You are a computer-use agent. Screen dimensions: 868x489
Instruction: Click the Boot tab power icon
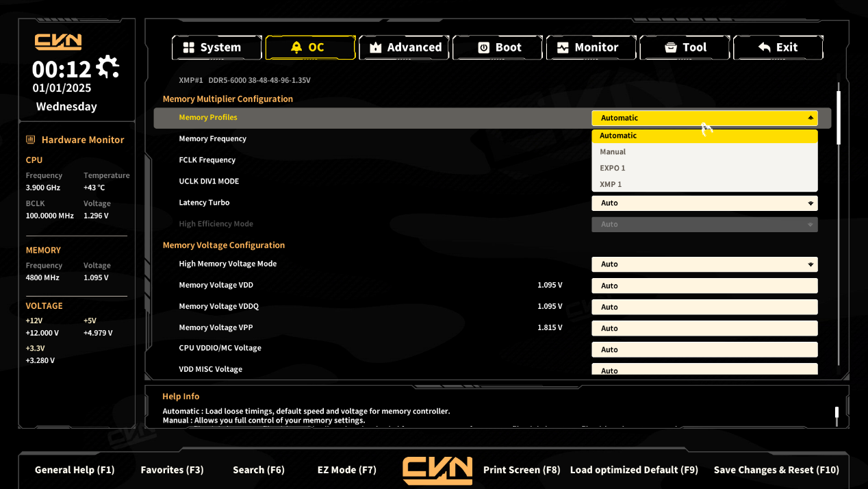pos(483,47)
